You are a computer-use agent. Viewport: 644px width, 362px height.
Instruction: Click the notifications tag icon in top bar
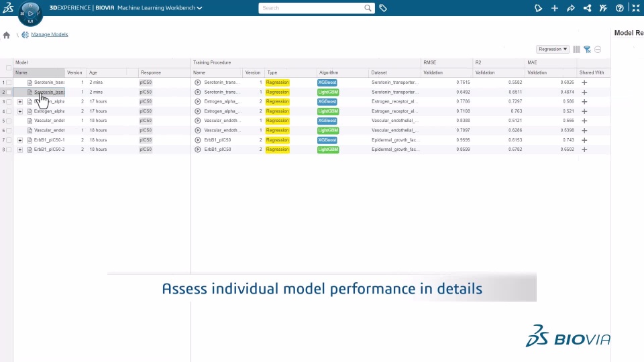(538, 8)
